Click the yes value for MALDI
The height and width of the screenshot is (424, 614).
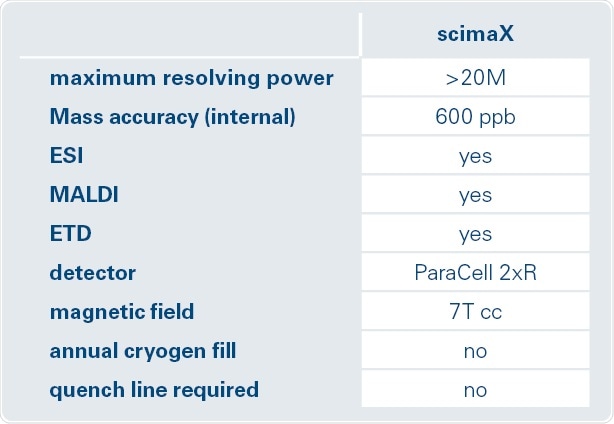[475, 195]
